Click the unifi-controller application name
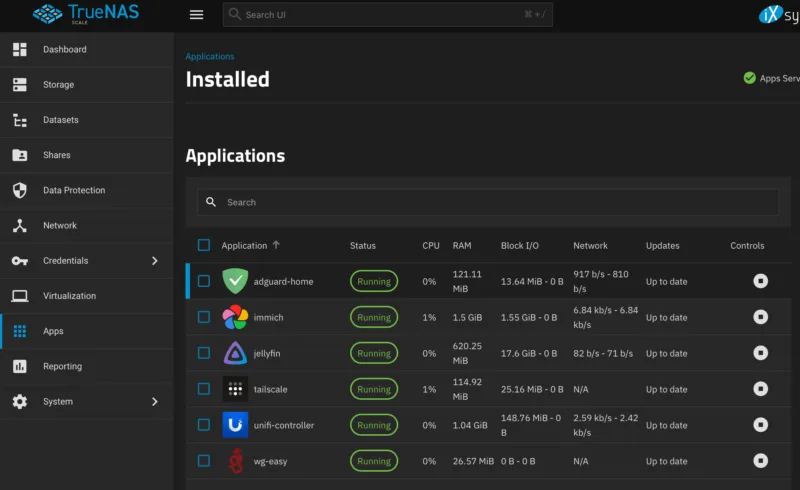 pyautogui.click(x=284, y=425)
